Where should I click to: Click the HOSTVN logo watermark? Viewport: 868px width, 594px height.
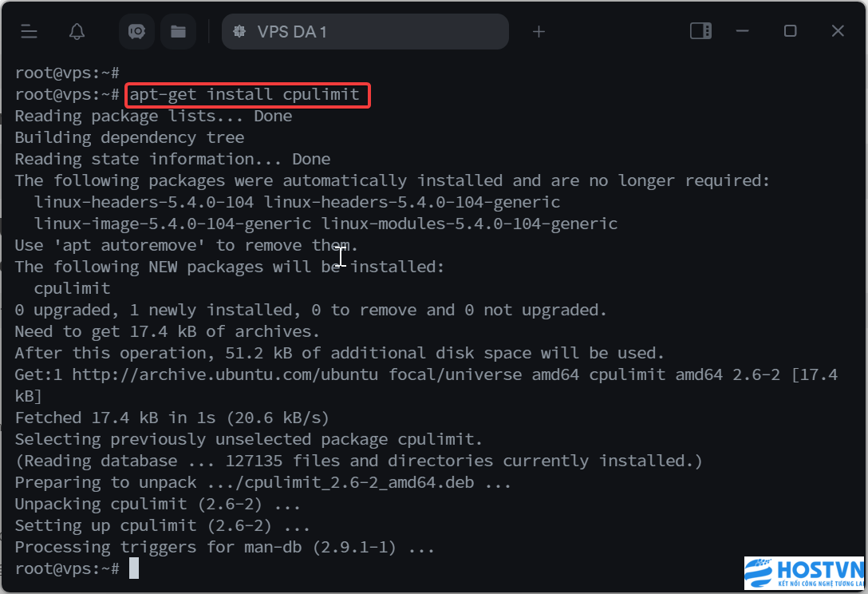804,573
